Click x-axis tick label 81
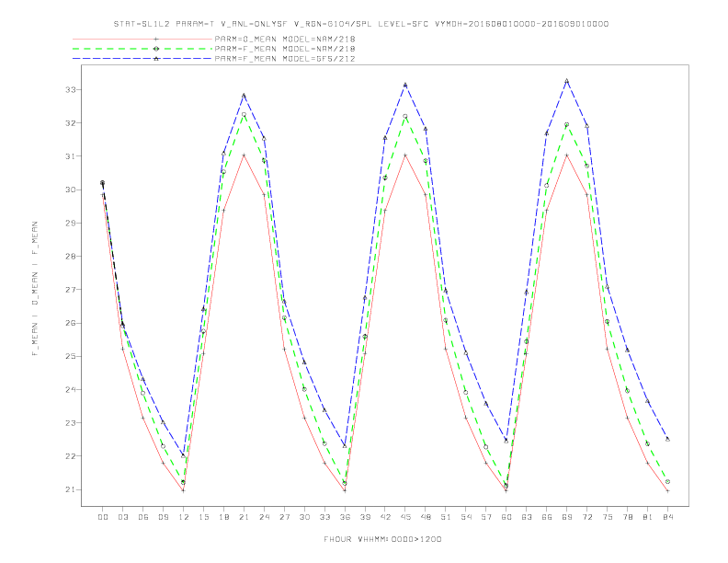The height and width of the screenshot is (563, 728). coord(648,517)
